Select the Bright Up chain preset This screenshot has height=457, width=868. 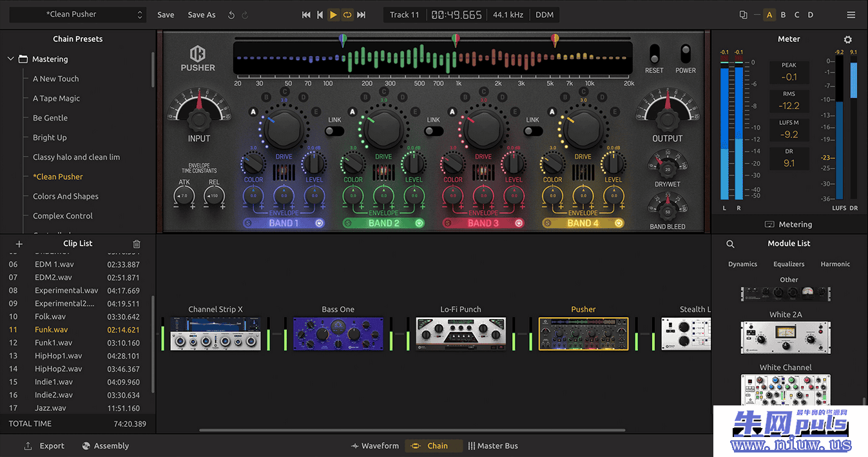click(x=50, y=138)
